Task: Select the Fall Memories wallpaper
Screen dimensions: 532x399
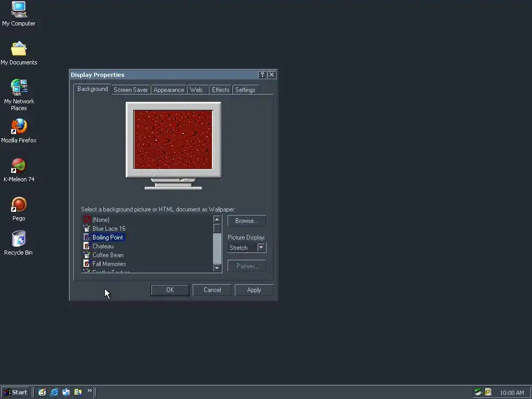Action: (x=109, y=263)
